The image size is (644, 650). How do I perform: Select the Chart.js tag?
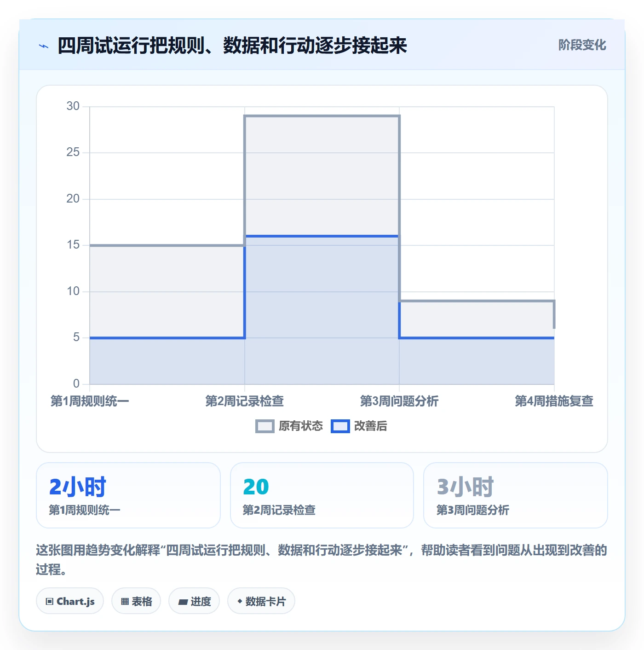point(70,601)
